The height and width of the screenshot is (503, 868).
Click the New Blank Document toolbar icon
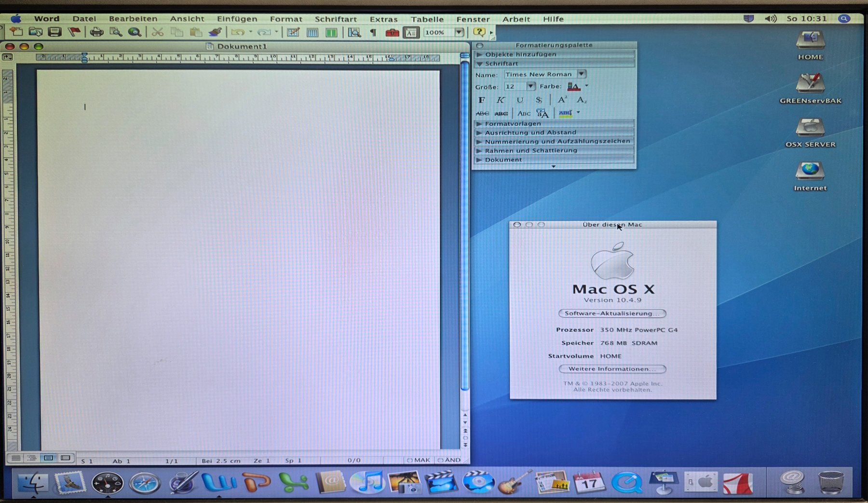coord(16,32)
